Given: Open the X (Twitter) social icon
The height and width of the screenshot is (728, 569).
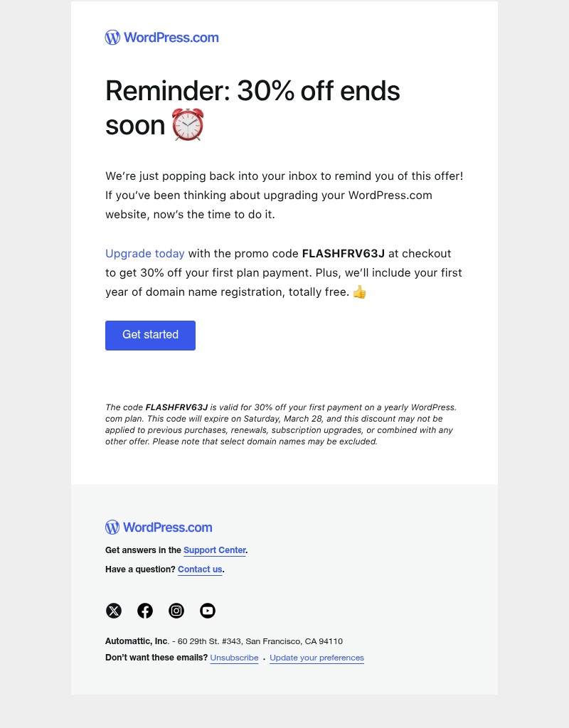Looking at the screenshot, I should click(114, 611).
